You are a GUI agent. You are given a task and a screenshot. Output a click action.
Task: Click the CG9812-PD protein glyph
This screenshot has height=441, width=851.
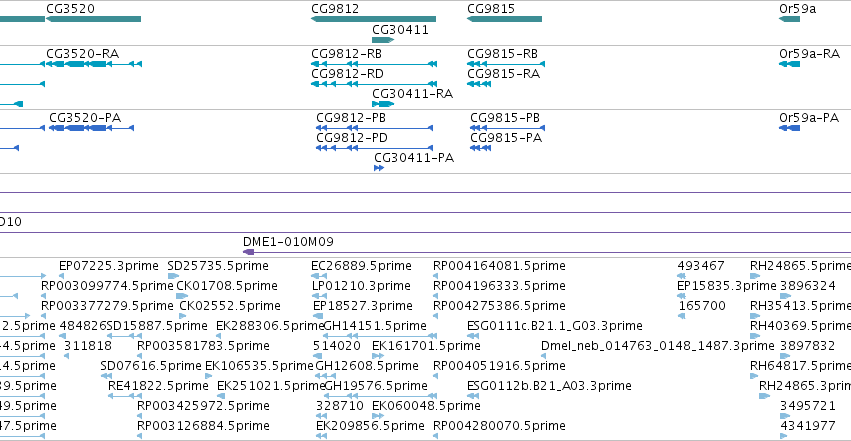point(374,148)
